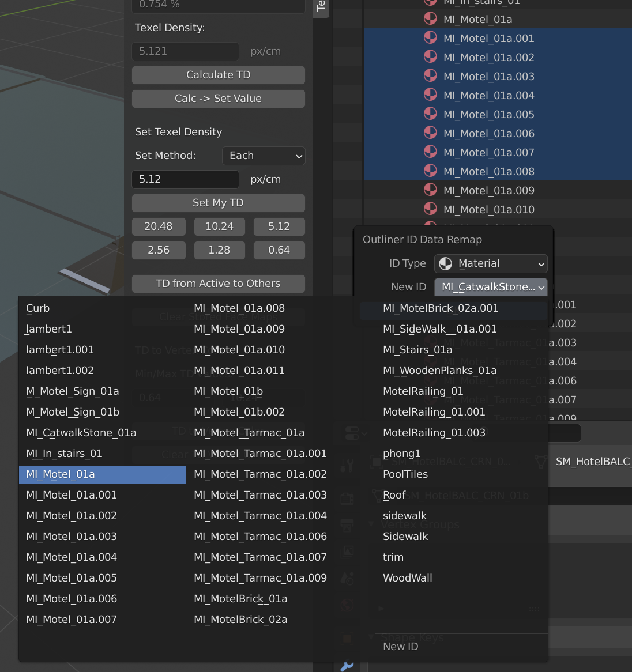Open the wrench Modifiers properties tab
Image resolution: width=632 pixels, height=672 pixels.
coord(347,666)
